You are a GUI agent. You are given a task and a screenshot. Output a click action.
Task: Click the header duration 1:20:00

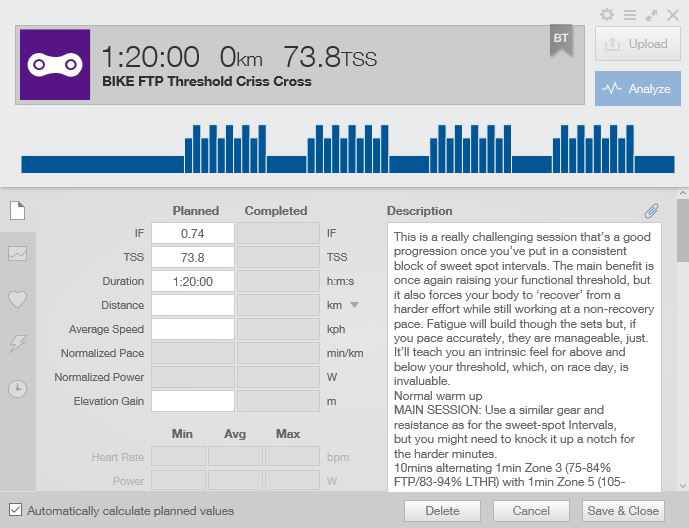point(150,57)
